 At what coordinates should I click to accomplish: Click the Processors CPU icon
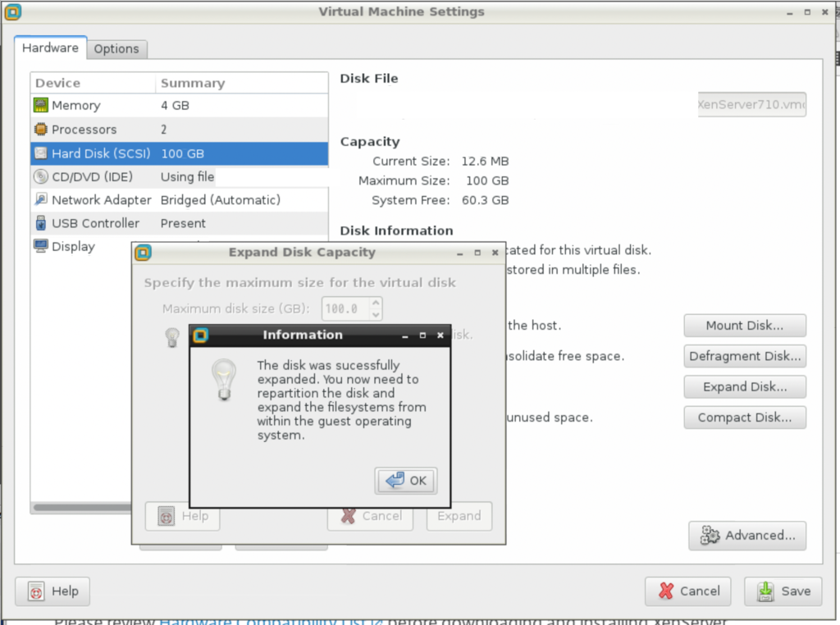point(41,129)
